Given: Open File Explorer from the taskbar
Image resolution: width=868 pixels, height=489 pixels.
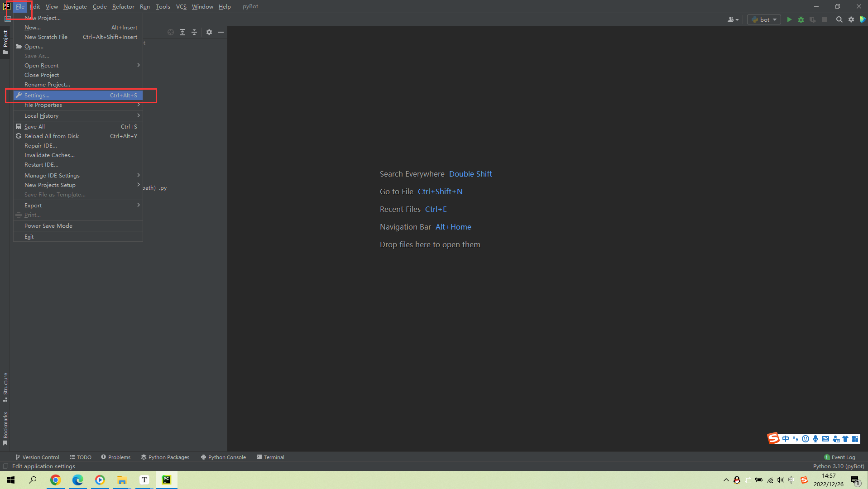Looking at the screenshot, I should tap(122, 480).
